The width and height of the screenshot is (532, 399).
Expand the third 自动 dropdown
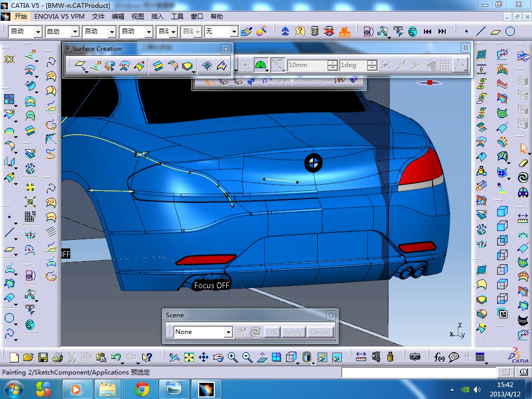click(112, 32)
